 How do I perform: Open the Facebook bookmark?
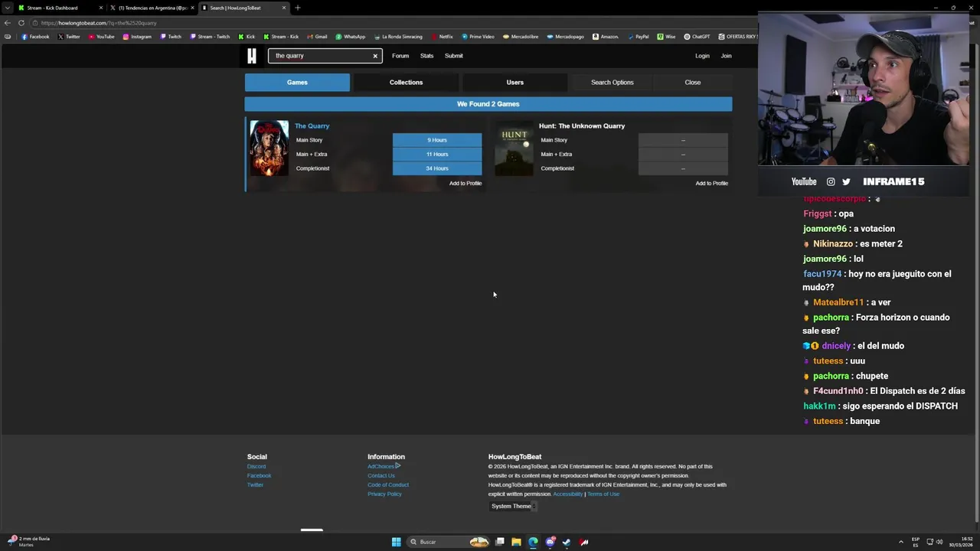pyautogui.click(x=35, y=37)
